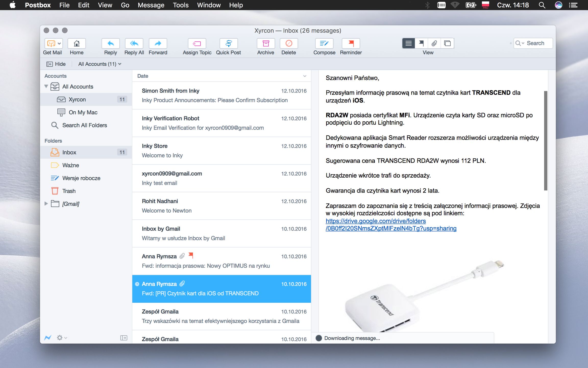Open the Assign Topic tool
The image size is (588, 368).
coord(197,43)
